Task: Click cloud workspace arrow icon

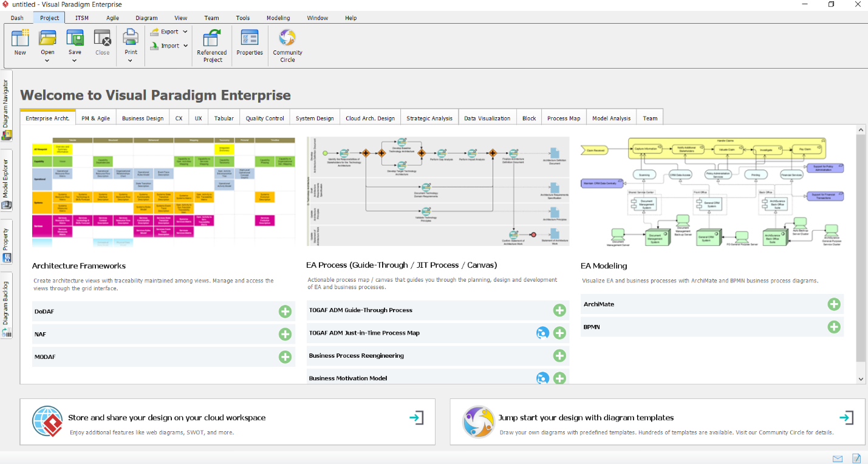Action: (417, 418)
